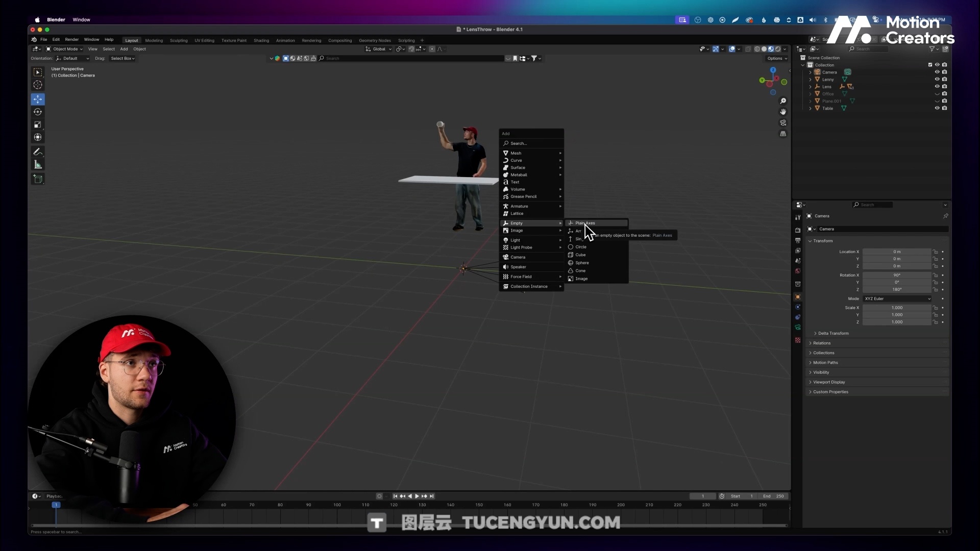Switch to the Shading workspace tab
This screenshot has width=980, height=551.
[x=261, y=40]
